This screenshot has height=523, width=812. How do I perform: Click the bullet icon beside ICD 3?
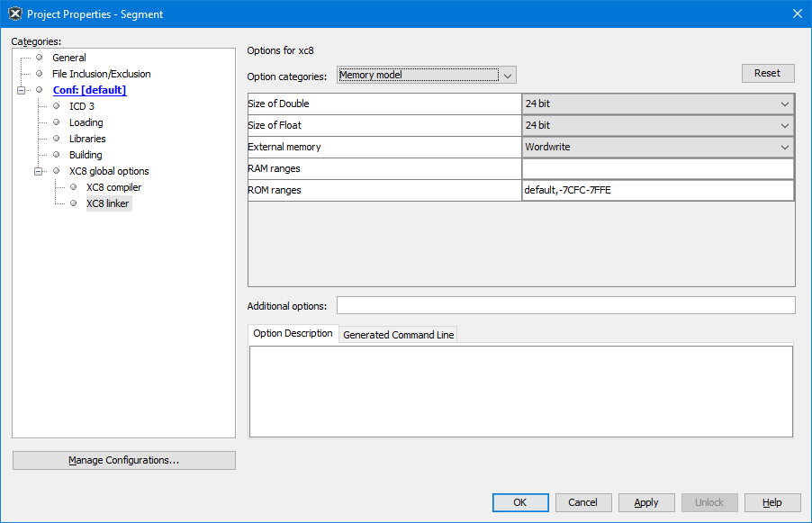(57, 105)
